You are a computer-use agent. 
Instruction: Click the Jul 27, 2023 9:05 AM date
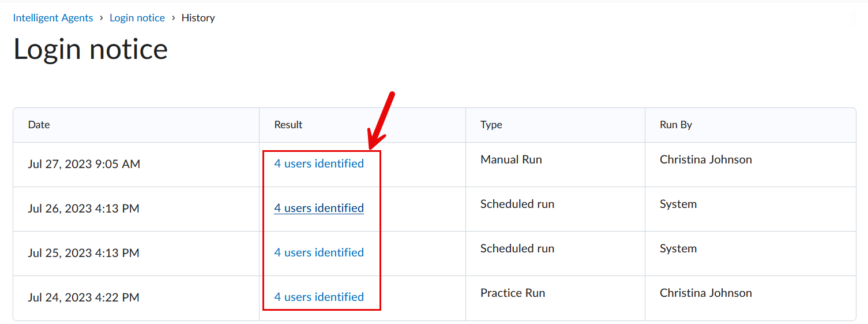pyautogui.click(x=84, y=164)
